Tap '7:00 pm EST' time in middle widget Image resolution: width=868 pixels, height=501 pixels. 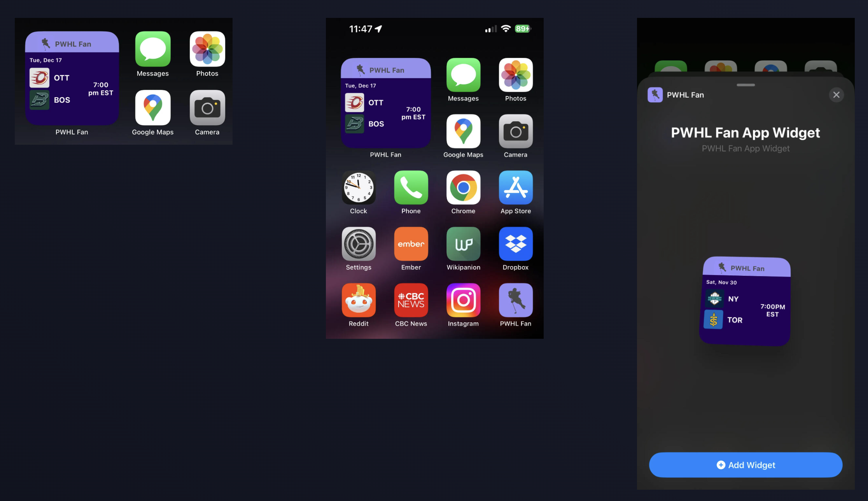pos(413,113)
